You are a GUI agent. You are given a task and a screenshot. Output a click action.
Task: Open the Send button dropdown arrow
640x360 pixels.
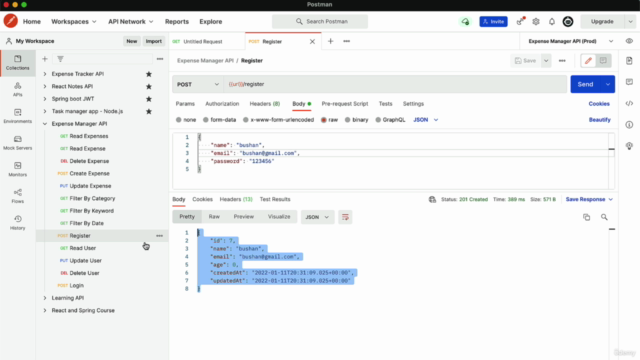pos(608,84)
